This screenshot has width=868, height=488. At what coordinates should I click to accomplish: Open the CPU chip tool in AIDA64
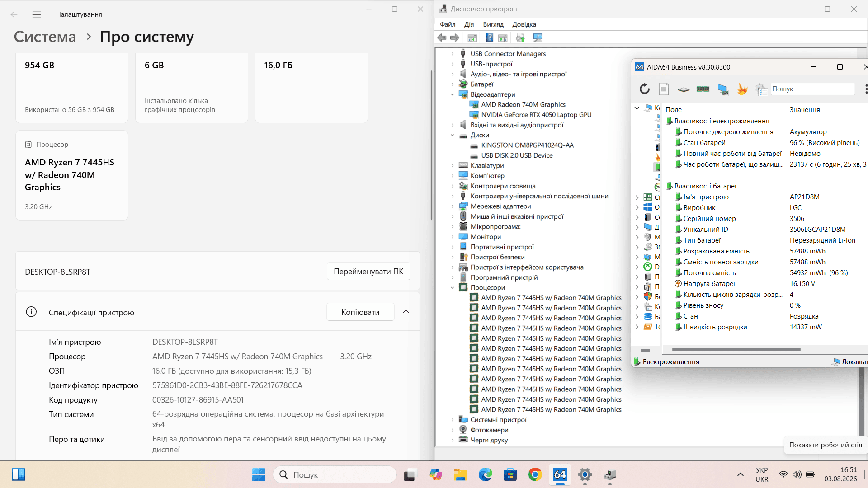[684, 89]
